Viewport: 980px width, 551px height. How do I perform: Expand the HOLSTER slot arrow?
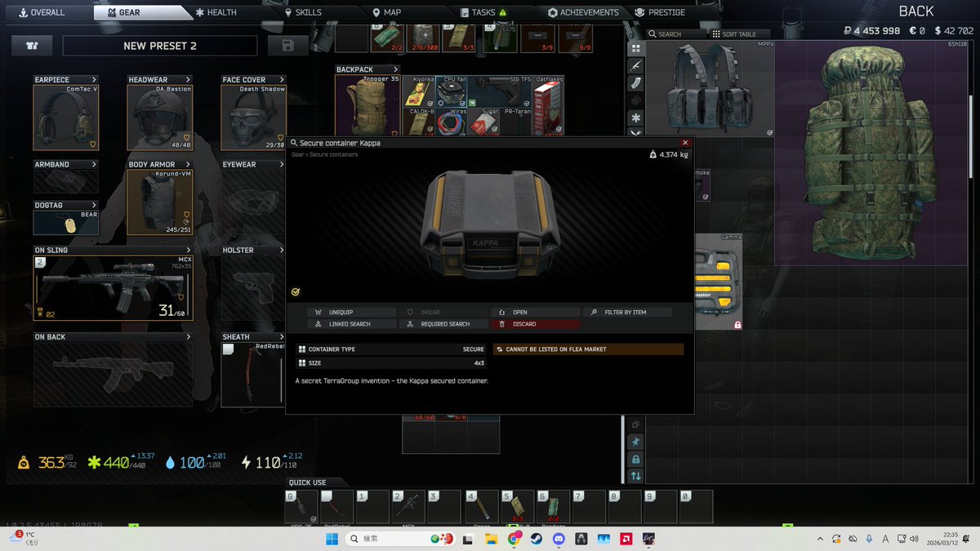[x=282, y=250]
